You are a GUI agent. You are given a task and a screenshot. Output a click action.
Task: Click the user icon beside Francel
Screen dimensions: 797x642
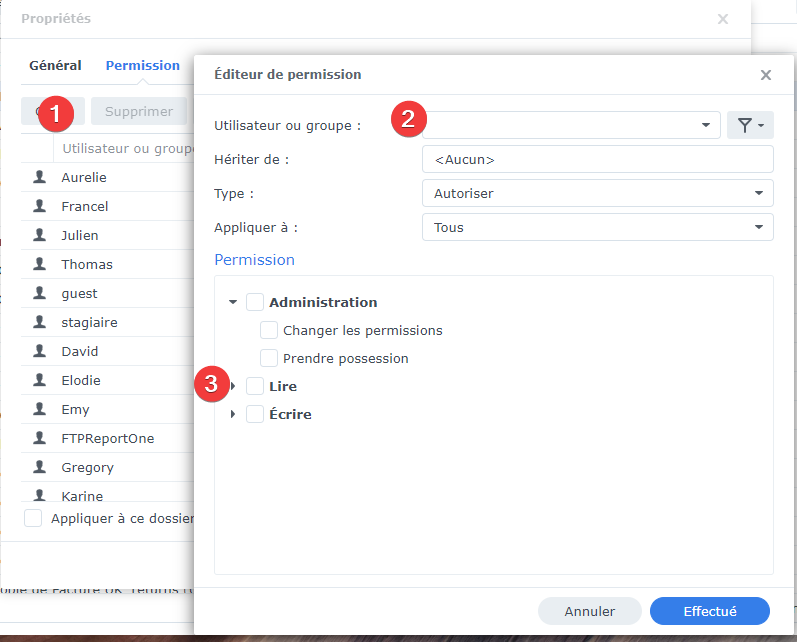(40, 206)
